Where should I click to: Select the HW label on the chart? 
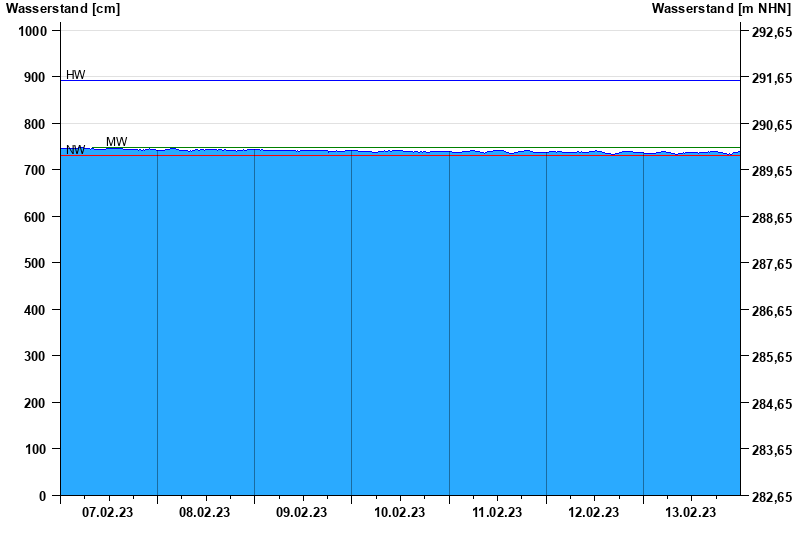[76, 75]
